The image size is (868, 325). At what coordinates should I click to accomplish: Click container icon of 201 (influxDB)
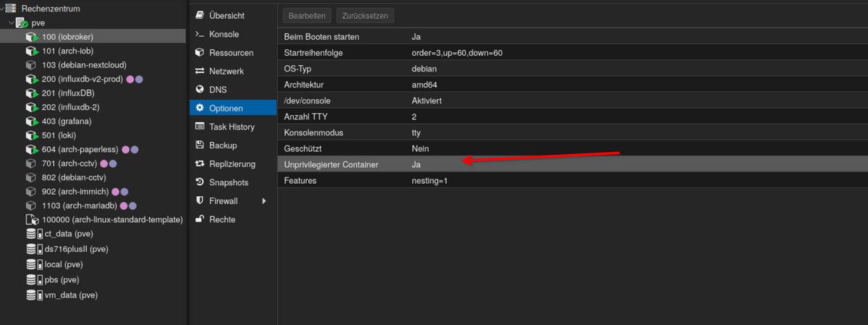click(x=32, y=93)
